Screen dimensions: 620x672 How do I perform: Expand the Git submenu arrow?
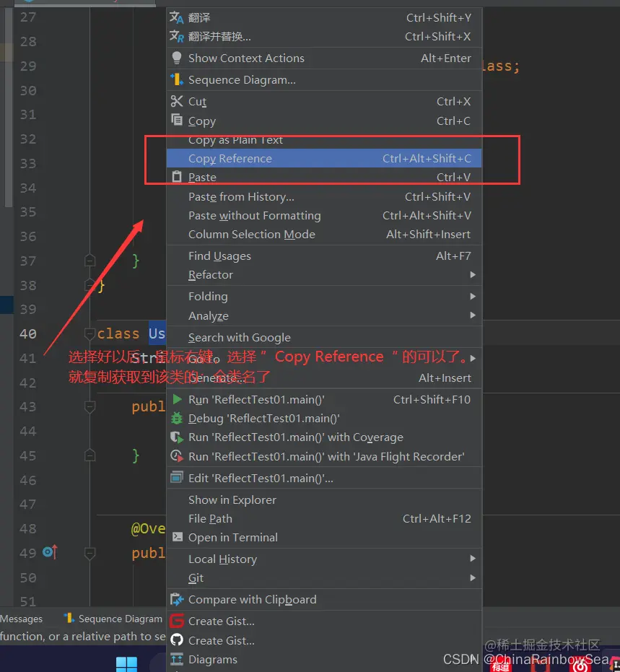[x=473, y=577]
